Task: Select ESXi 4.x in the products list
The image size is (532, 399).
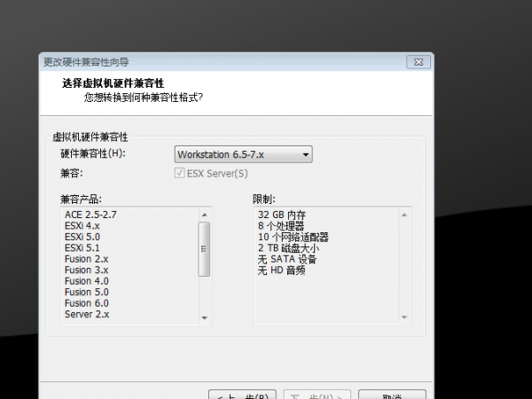Action: point(84,226)
